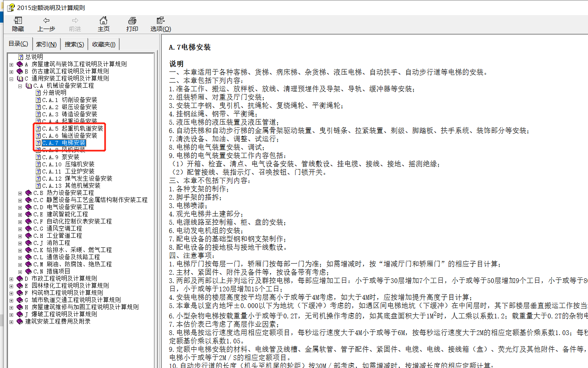Open the C.A.12 煤气发生设备安装 topic

coord(77,178)
